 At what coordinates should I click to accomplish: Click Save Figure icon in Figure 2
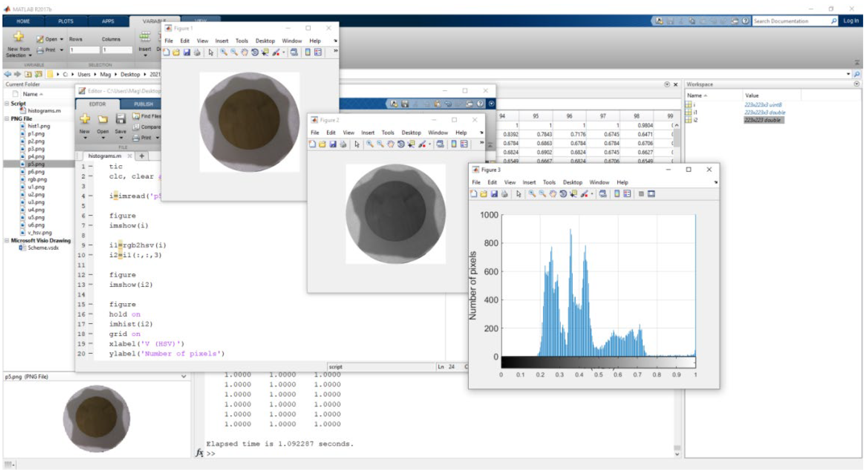point(333,144)
